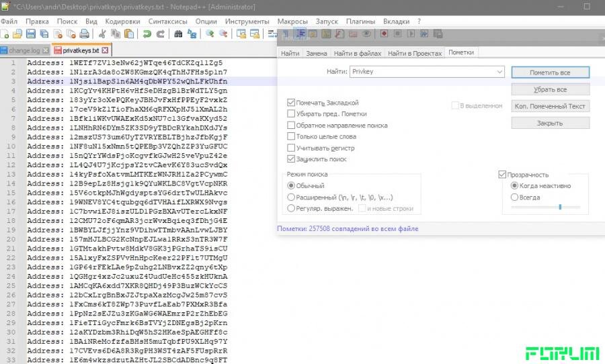
Task: Click the Play recorded macro icon
Action: (x=411, y=34)
